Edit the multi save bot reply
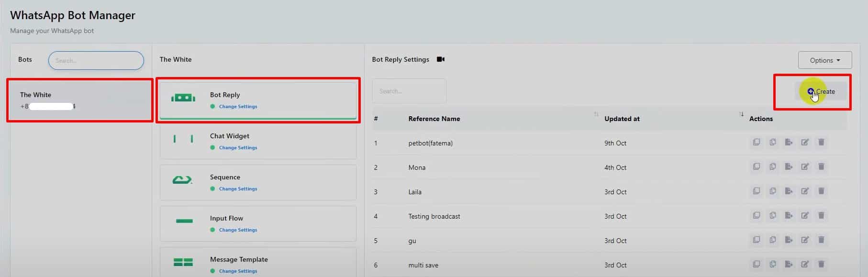Viewport: 868px width, 277px height. [x=805, y=265]
